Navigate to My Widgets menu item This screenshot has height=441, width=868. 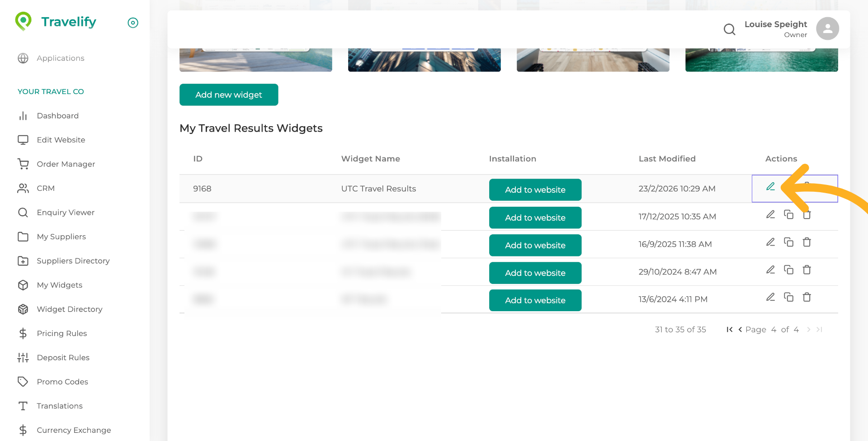[x=59, y=285]
